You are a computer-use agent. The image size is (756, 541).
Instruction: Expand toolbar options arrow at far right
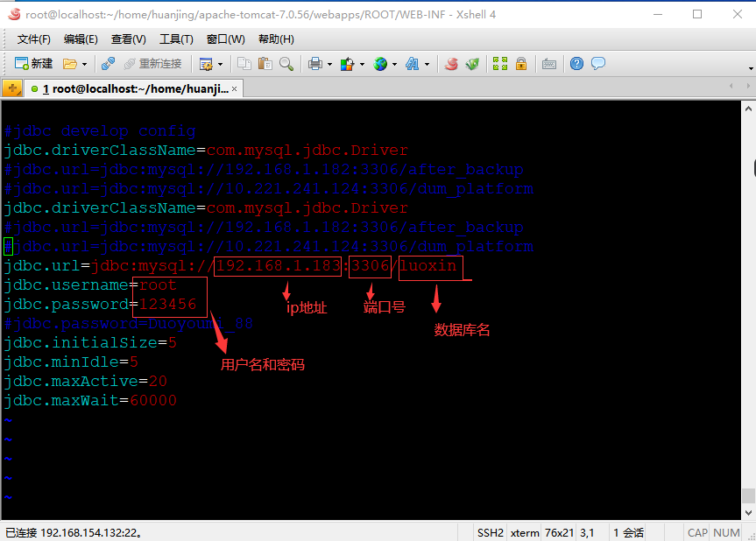coord(751,68)
